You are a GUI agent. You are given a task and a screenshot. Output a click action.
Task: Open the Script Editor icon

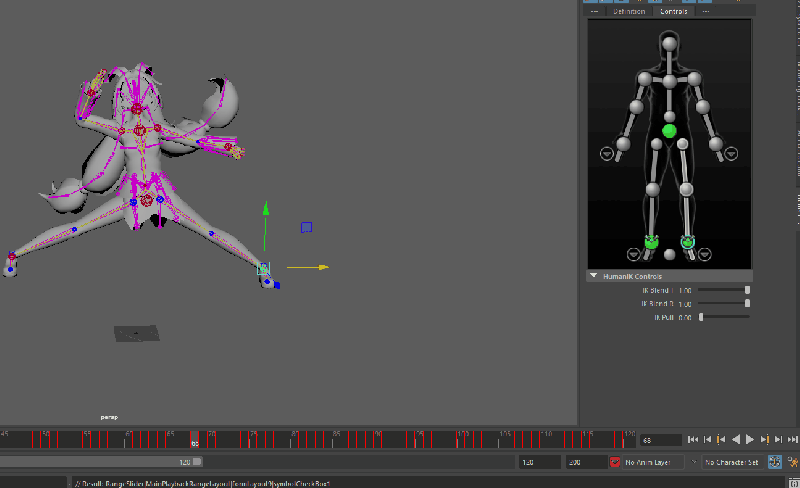(794, 483)
